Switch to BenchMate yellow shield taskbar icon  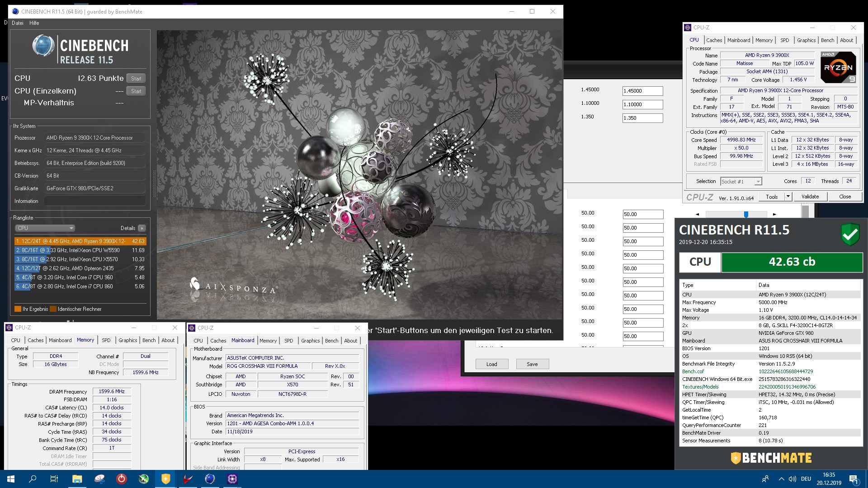[x=166, y=479]
